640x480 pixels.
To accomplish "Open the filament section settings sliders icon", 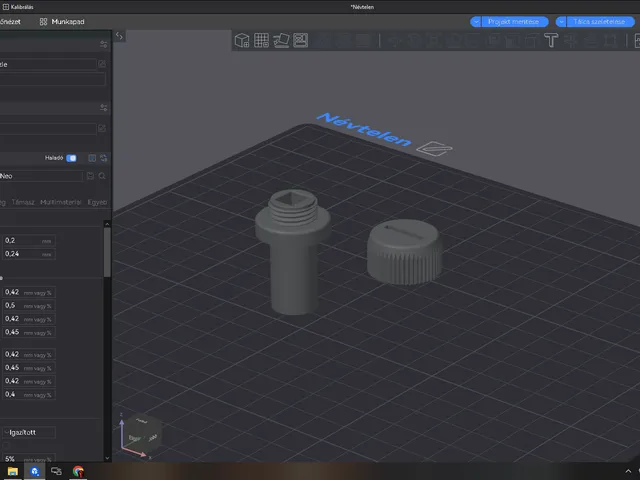I will 104,108.
